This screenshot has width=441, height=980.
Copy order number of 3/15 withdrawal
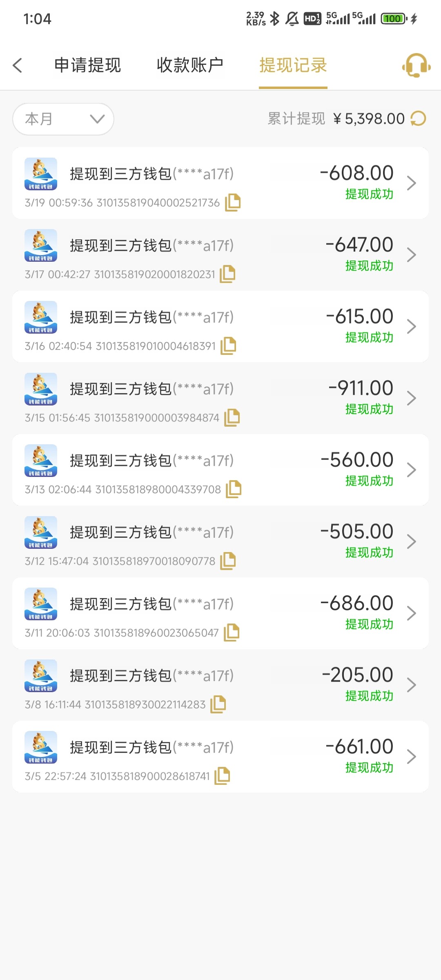[x=232, y=417]
